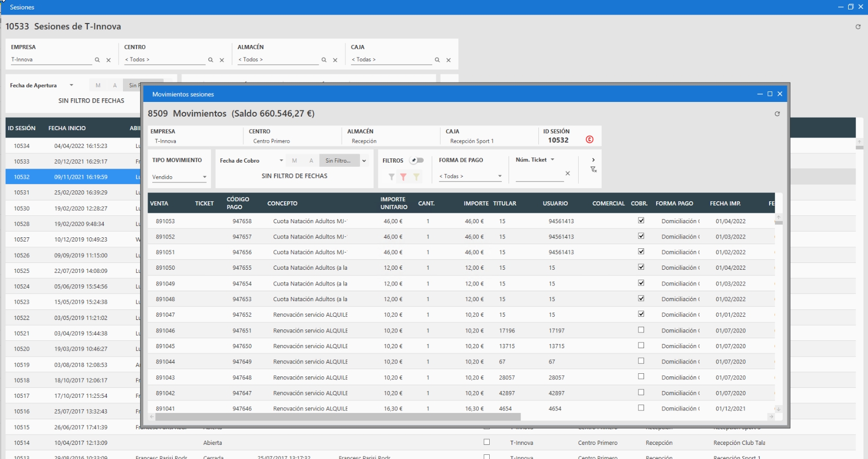The height and width of the screenshot is (459, 868).
Task: Select the A year date button in Movimientos
Action: coord(311,160)
